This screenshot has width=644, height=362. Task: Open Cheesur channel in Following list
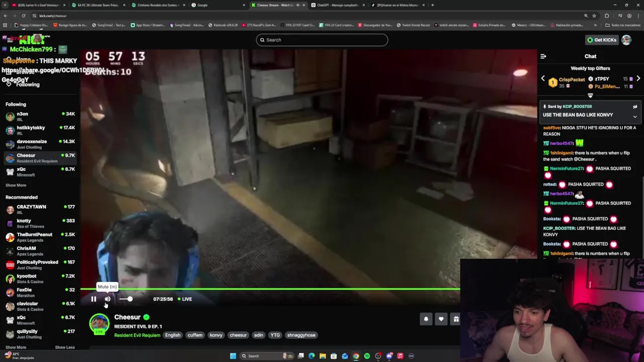tap(40, 158)
